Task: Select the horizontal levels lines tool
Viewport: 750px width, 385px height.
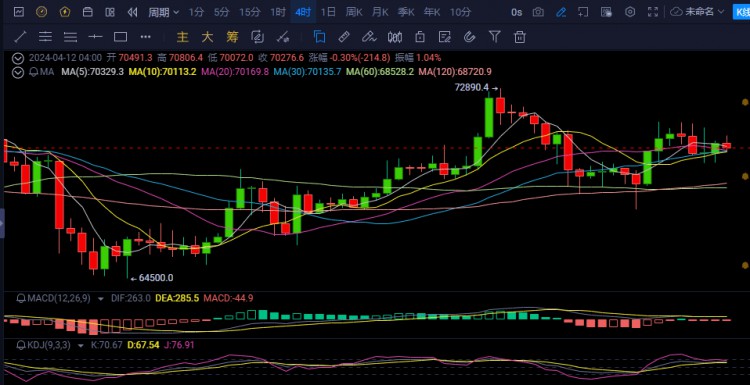Action: 70,36
